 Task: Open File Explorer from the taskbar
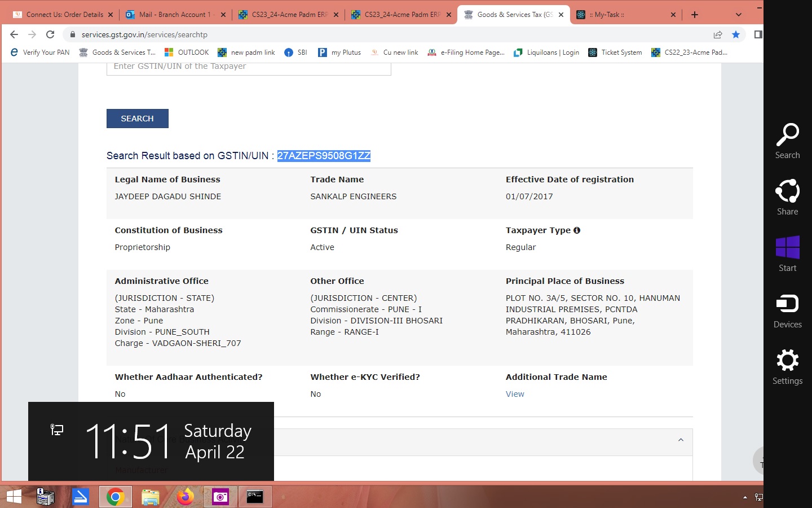151,497
